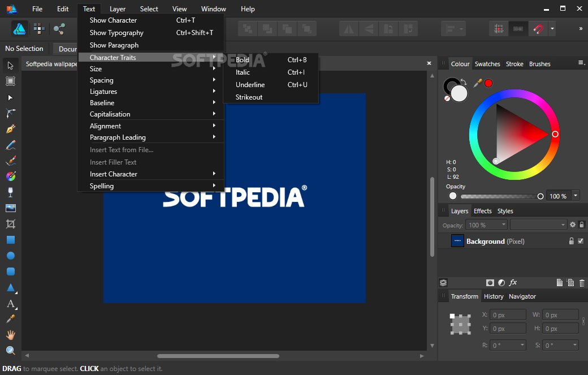Select the Triangle shape tool

pos(11,288)
